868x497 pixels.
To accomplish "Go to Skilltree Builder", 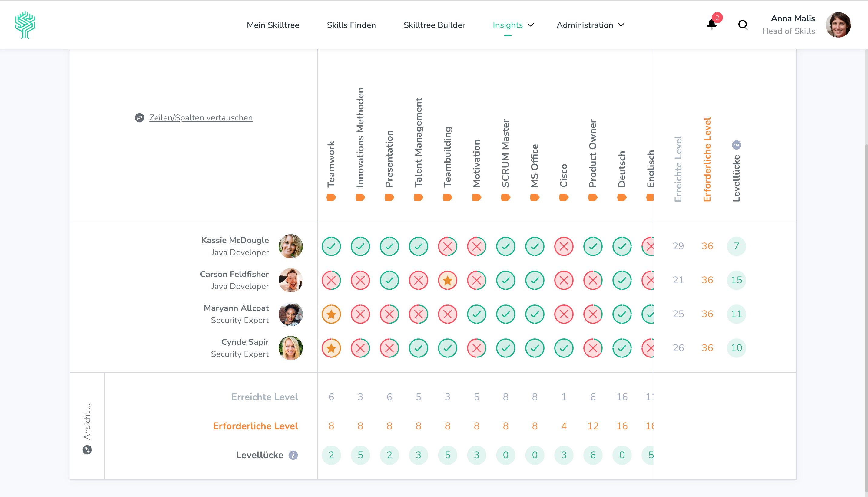I will 434,25.
